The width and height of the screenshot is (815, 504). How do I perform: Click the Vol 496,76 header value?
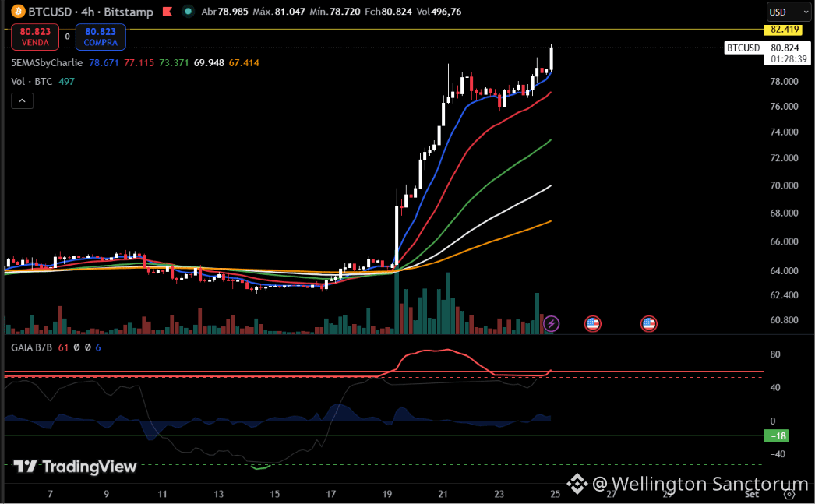(439, 12)
